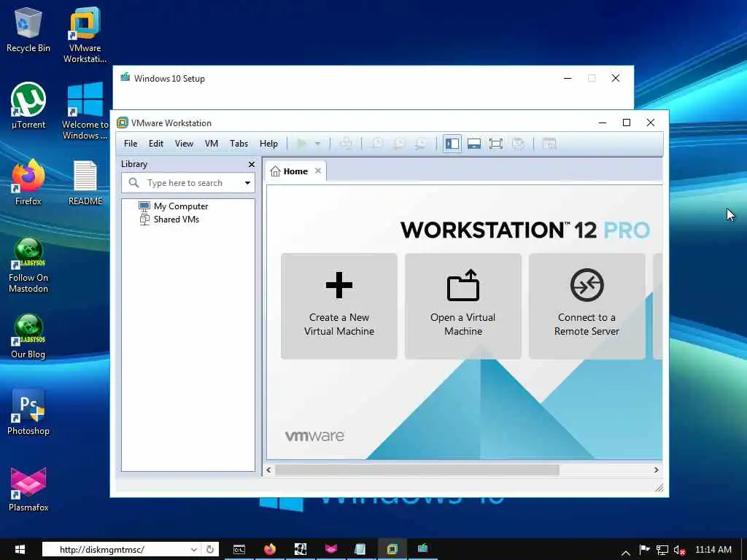Open the VM menu
The width and height of the screenshot is (747, 560).
pyautogui.click(x=212, y=144)
